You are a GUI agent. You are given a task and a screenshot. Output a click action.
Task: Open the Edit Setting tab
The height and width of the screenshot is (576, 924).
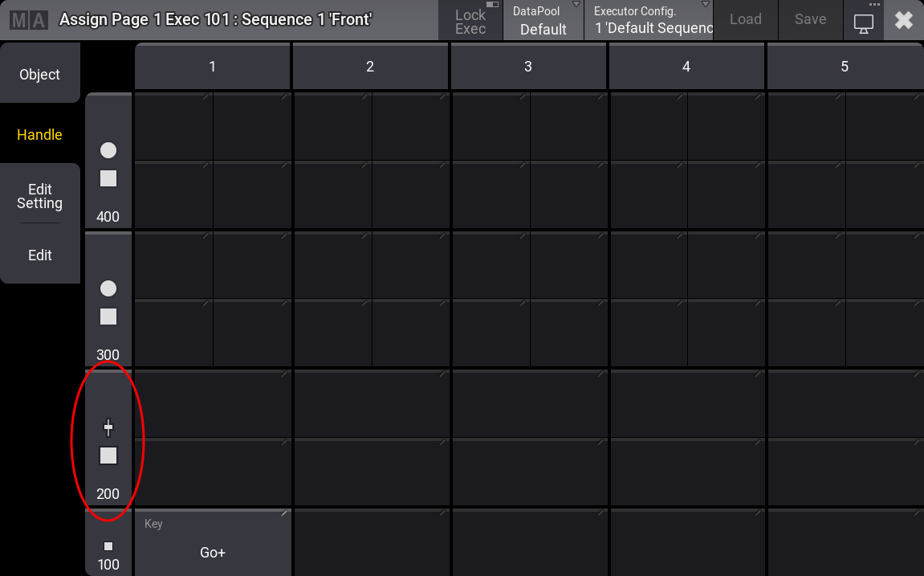click(x=40, y=196)
